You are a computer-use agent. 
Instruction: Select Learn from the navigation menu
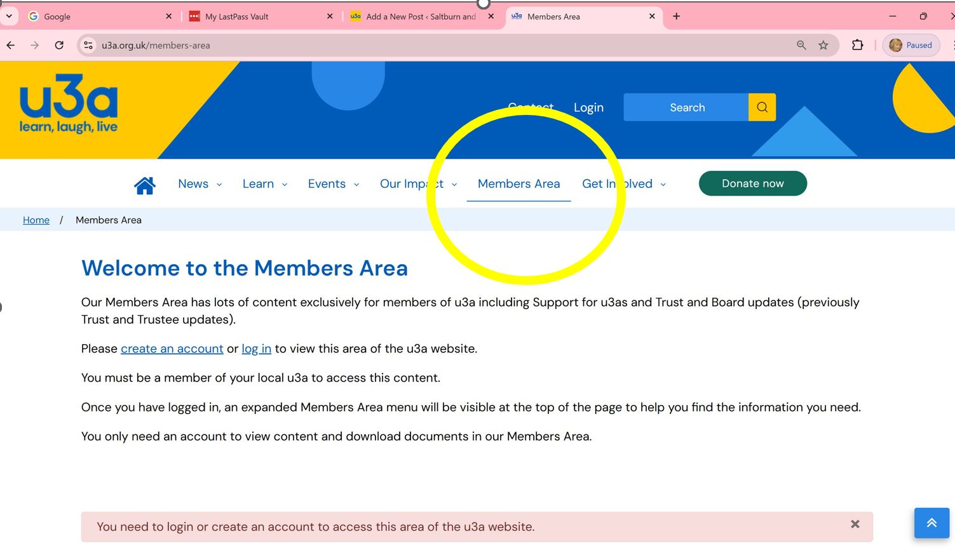[264, 184]
